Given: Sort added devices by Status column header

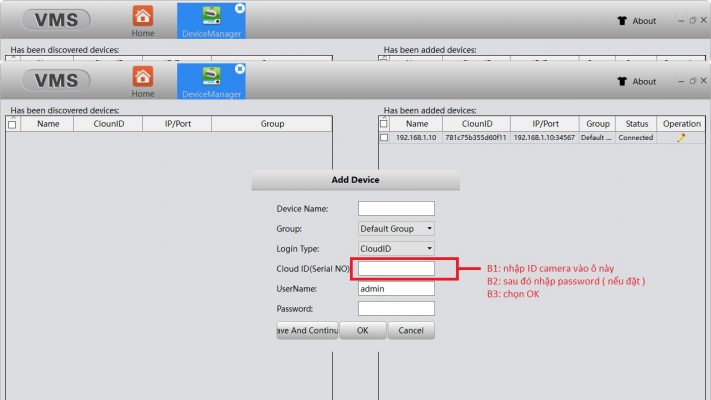Looking at the screenshot, I should [x=636, y=124].
